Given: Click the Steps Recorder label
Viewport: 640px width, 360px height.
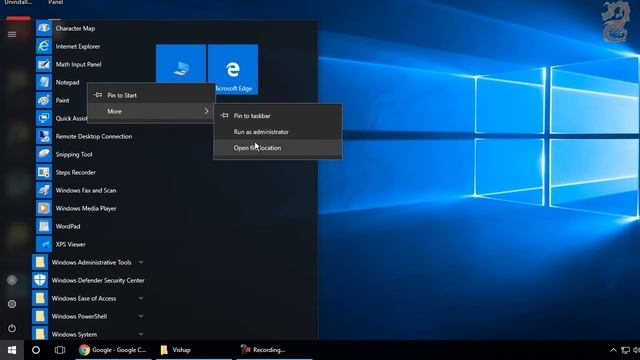Looking at the screenshot, I should (x=76, y=172).
